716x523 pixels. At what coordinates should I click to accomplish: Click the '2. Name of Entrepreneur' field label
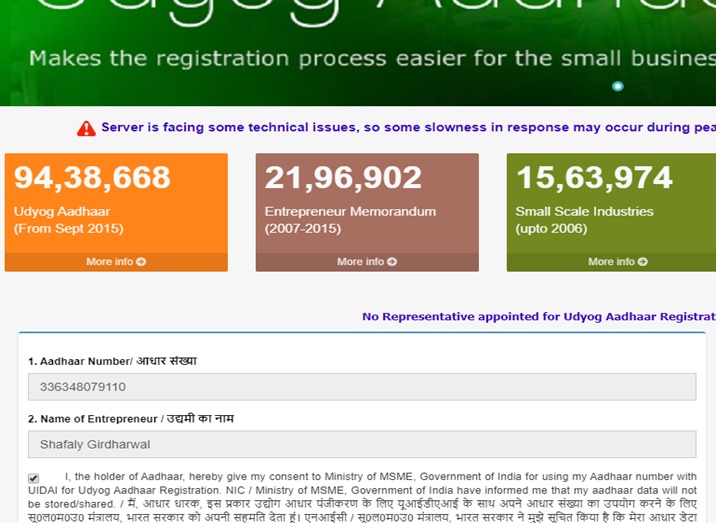[x=131, y=418]
